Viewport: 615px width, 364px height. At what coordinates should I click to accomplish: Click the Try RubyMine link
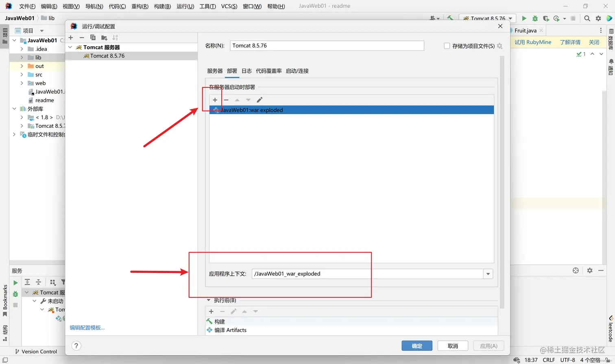[533, 42]
